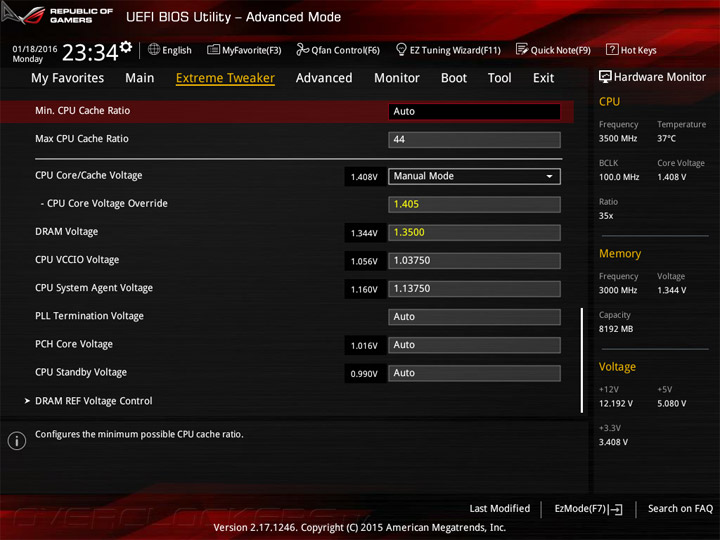Screen dimensions: 720x540
Task: Click the 23:34 clock display
Action: click(x=90, y=53)
